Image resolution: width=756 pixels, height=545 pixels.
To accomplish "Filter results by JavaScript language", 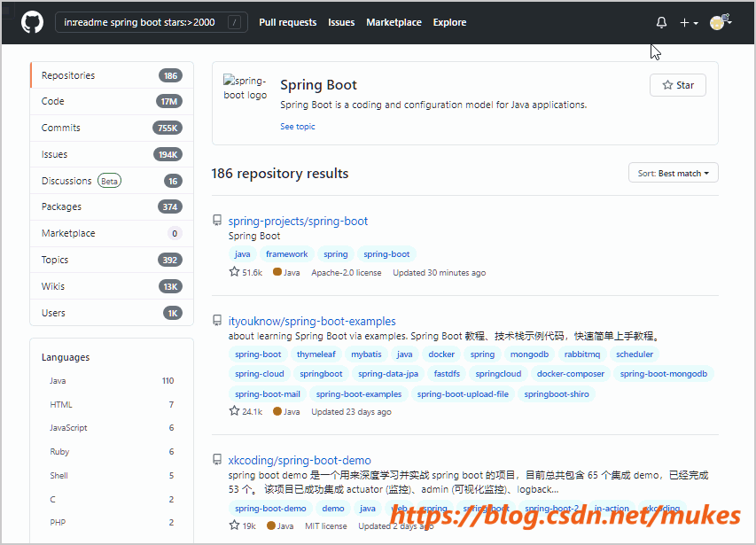I will pyautogui.click(x=112, y=427).
